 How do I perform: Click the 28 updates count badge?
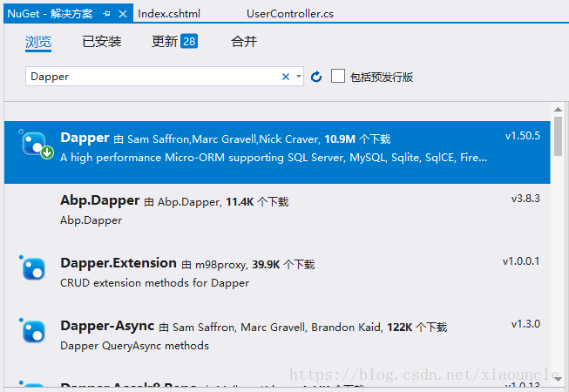pyautogui.click(x=189, y=41)
